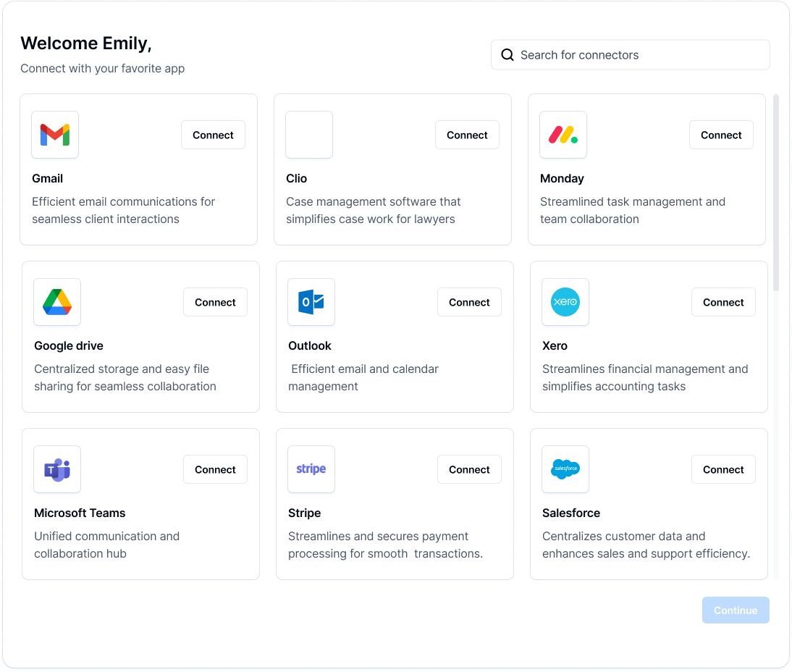Connect the Microsoft Teams app

pos(215,469)
